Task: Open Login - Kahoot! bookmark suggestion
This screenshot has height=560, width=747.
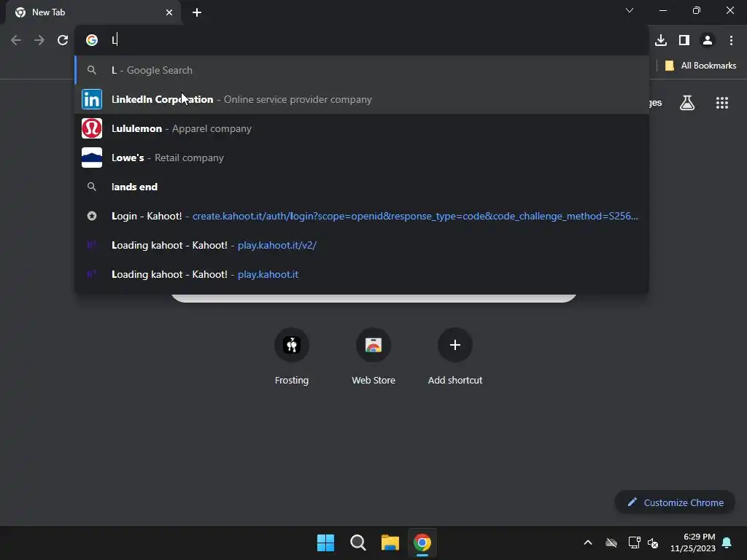Action: tap(362, 216)
